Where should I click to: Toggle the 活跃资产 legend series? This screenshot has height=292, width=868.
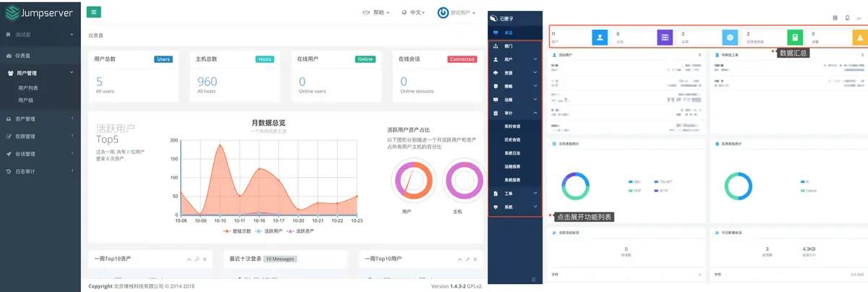301,231
